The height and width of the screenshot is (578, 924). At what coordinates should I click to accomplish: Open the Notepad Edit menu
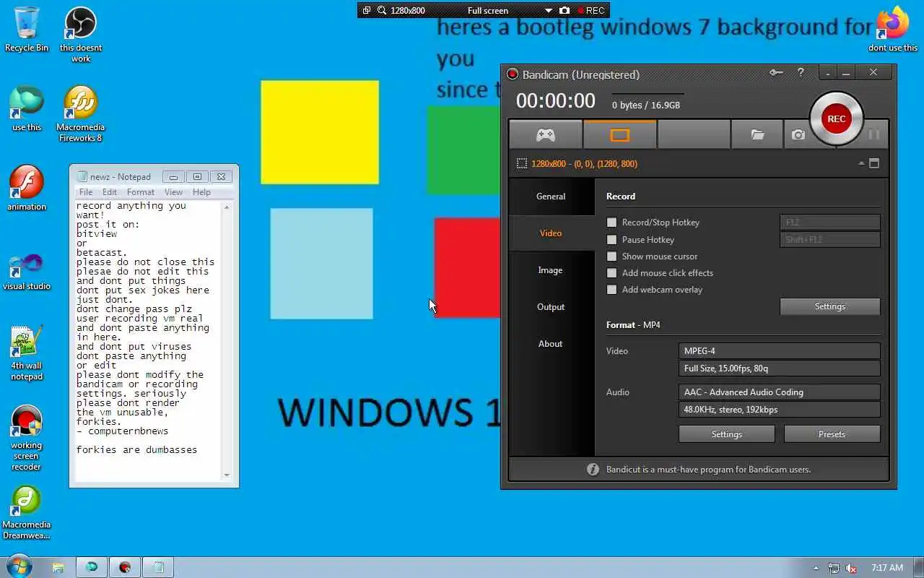[110, 192]
